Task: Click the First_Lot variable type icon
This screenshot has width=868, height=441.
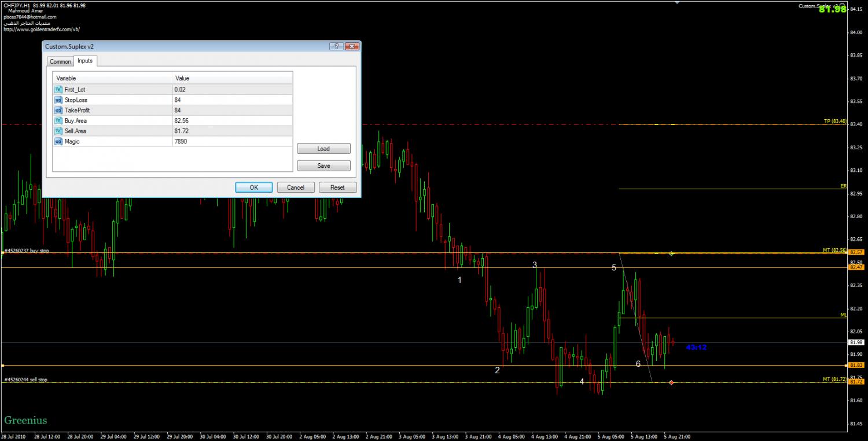Action: coord(58,90)
